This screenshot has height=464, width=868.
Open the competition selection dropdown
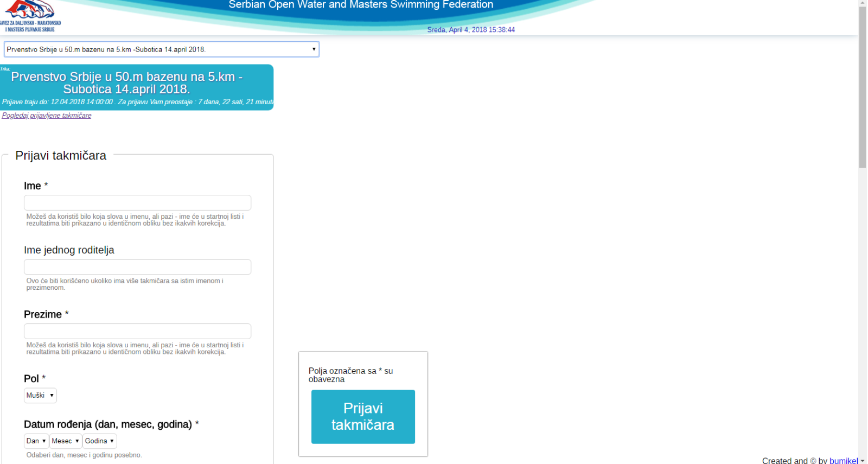click(161, 49)
